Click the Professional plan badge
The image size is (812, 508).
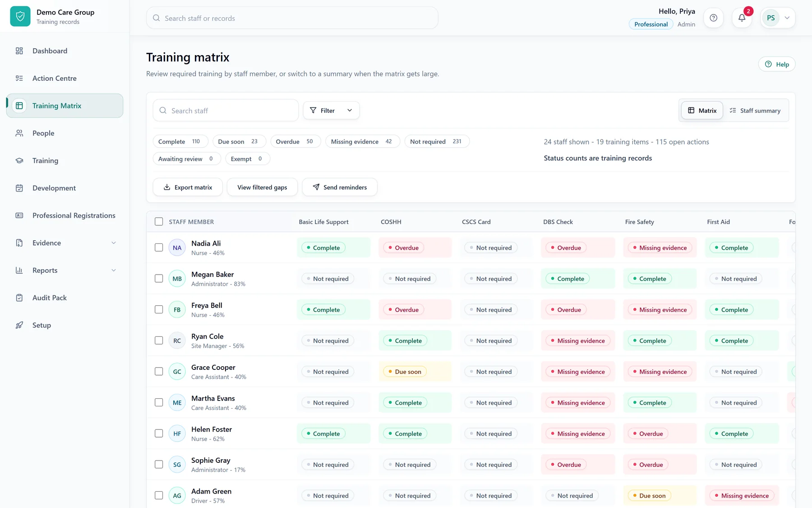pos(651,24)
